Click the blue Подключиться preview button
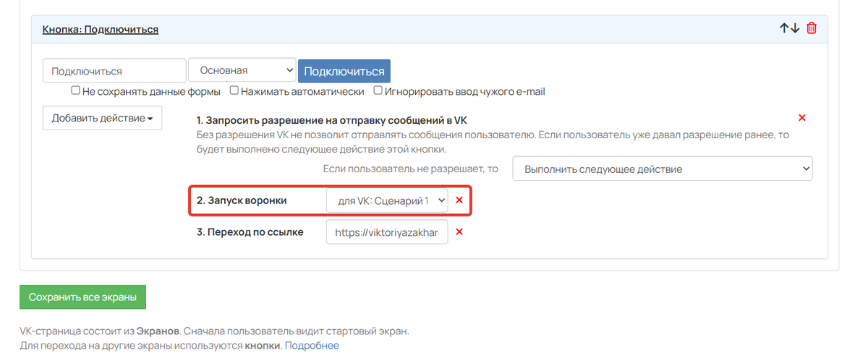This screenshot has height=361, width=868. coord(344,71)
